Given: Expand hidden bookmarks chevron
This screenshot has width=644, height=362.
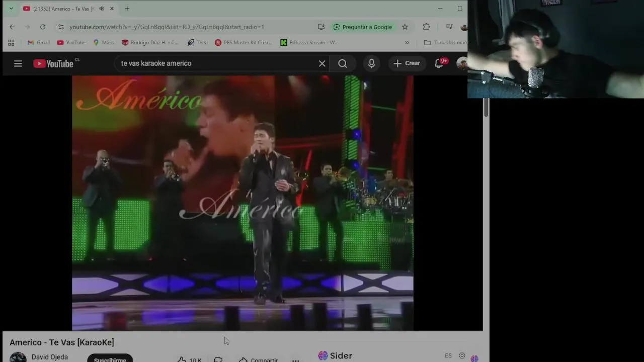Looking at the screenshot, I should 407,43.
